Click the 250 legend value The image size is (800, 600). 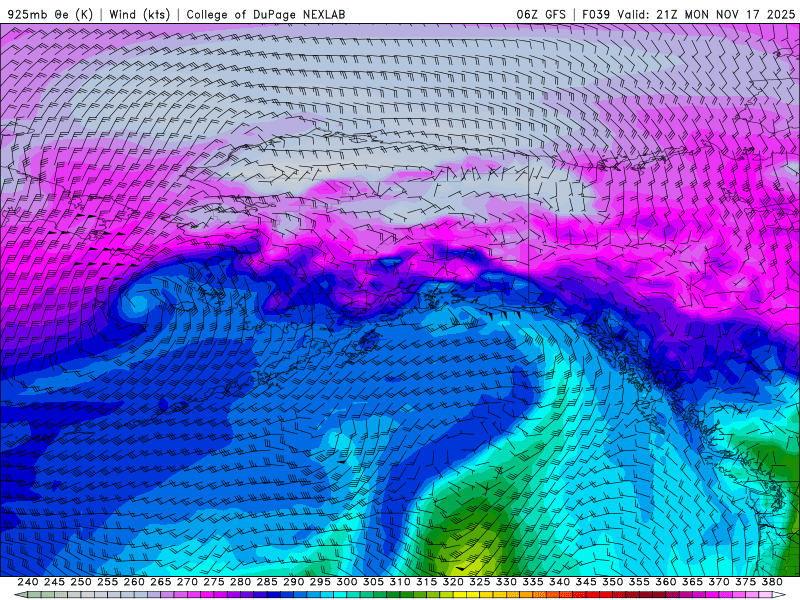(x=81, y=582)
